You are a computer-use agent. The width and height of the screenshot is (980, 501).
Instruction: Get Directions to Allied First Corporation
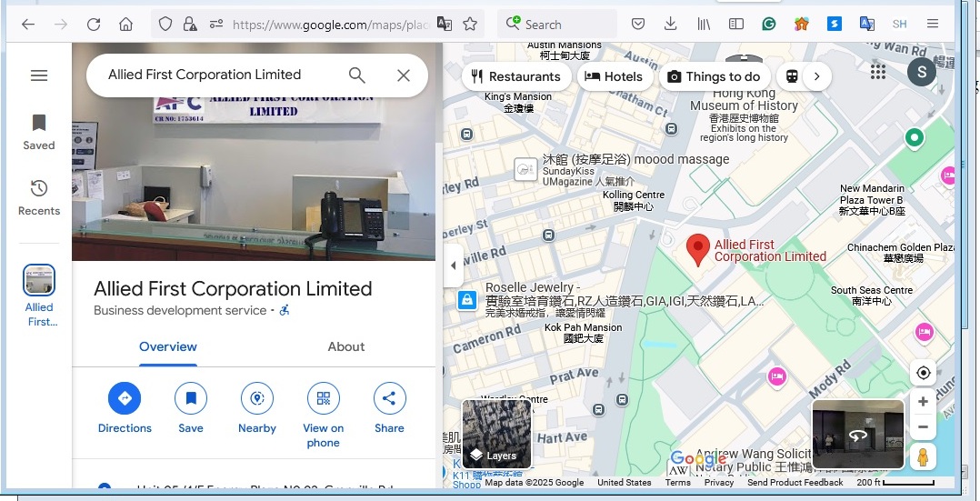[x=125, y=409]
